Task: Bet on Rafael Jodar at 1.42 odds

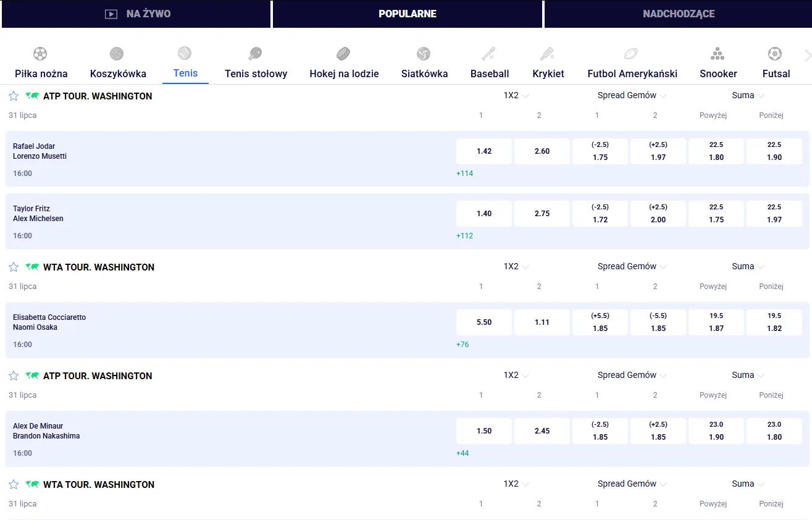Action: [484, 151]
